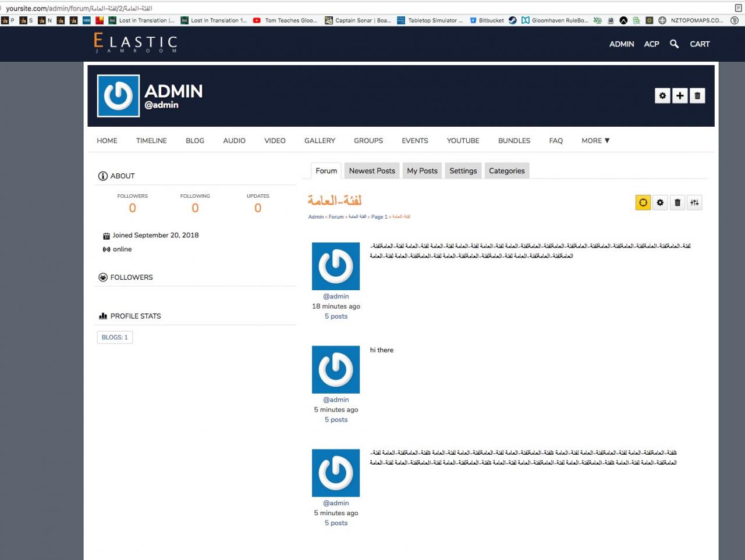Click ADMIN link in top navigation
This screenshot has width=745, height=560.
[622, 44]
